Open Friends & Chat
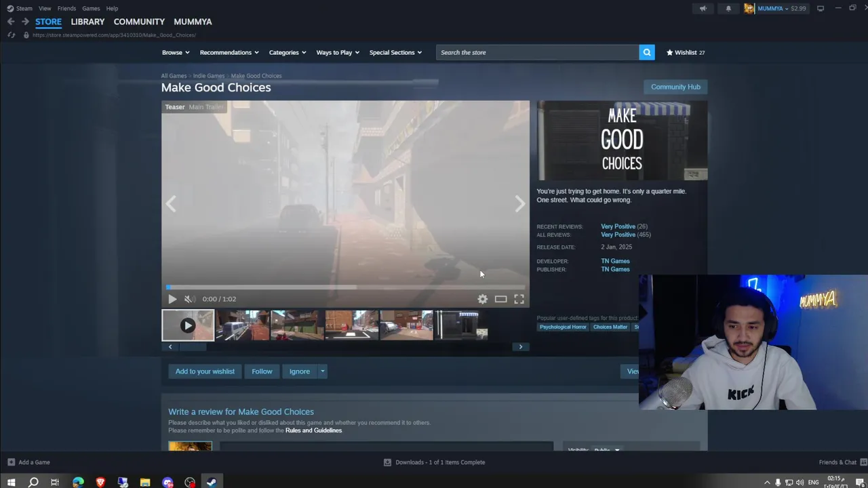This screenshot has height=488, width=868. [x=842, y=462]
